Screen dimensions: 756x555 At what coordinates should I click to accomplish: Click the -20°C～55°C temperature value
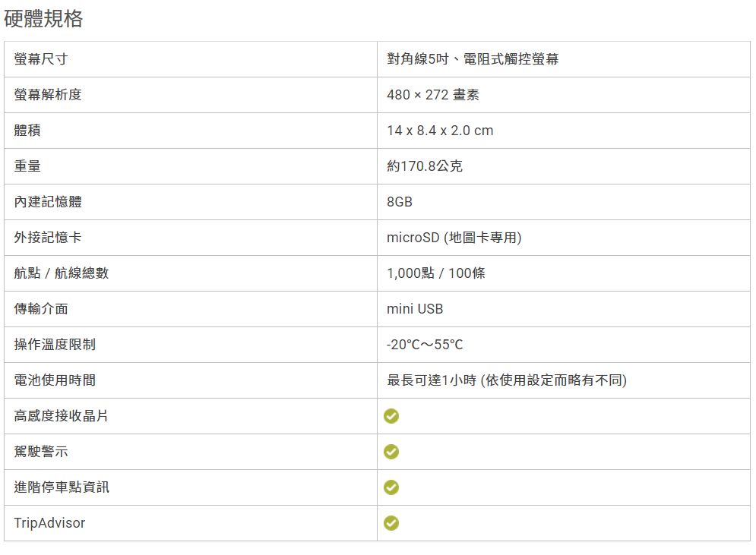pyautogui.click(x=424, y=345)
